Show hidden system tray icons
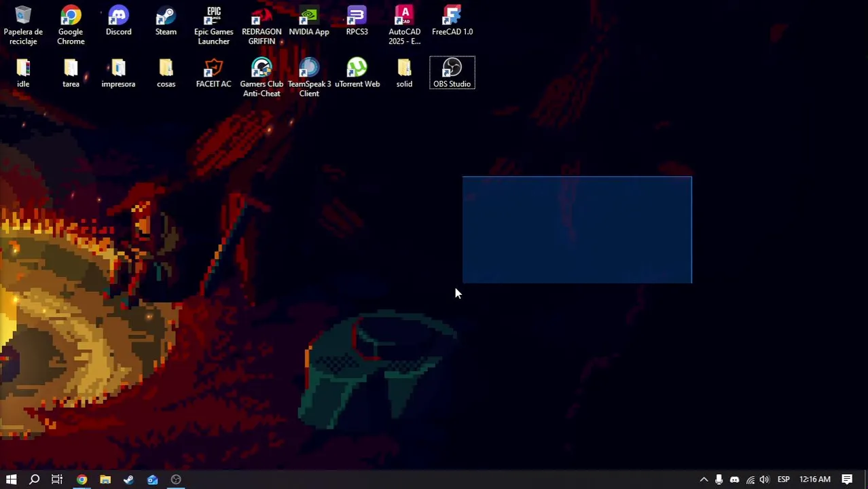The width and height of the screenshot is (868, 489). point(704,479)
